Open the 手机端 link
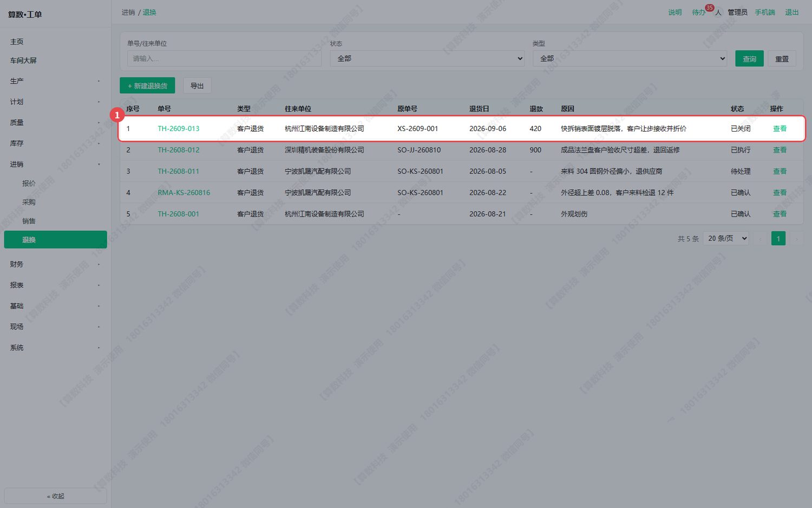This screenshot has height=508, width=812. pyautogui.click(x=765, y=12)
